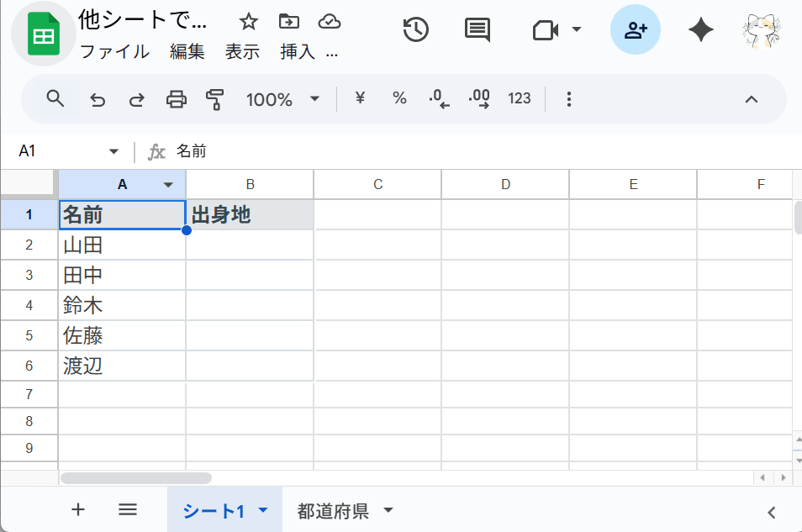
Task: Apply percent format
Action: 398,99
